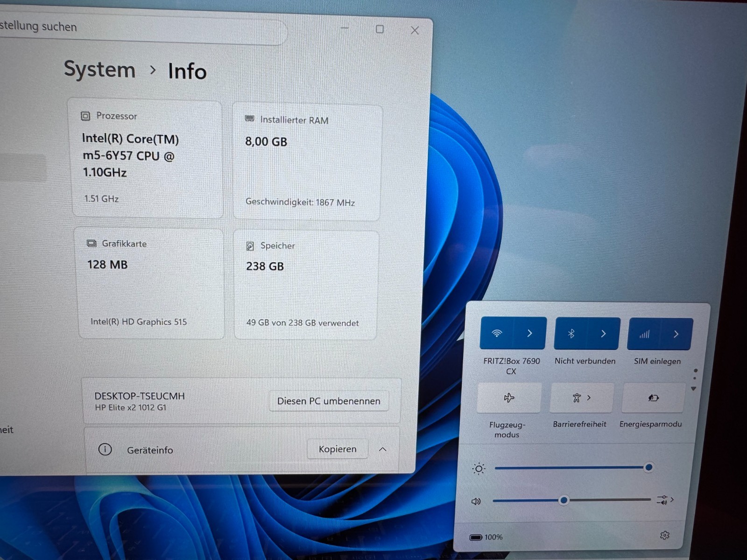
Task: Minimize the Settings window
Action: (x=345, y=28)
